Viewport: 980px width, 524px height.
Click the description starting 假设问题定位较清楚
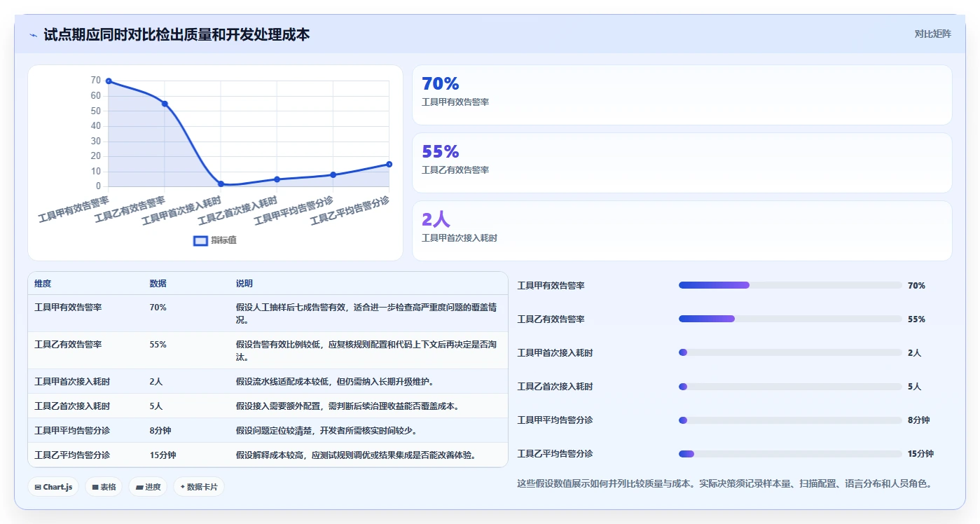(x=327, y=431)
